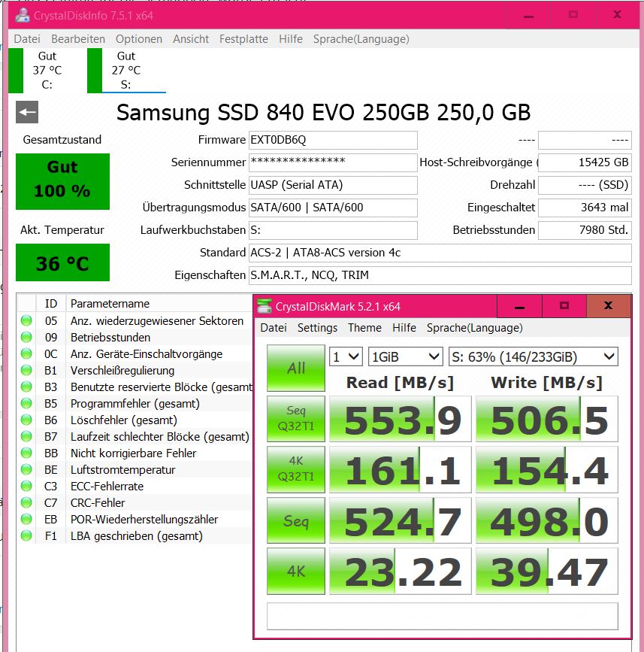Click 4K Q32T1 read result 161.1
The width and height of the screenshot is (644, 652).
tap(401, 469)
